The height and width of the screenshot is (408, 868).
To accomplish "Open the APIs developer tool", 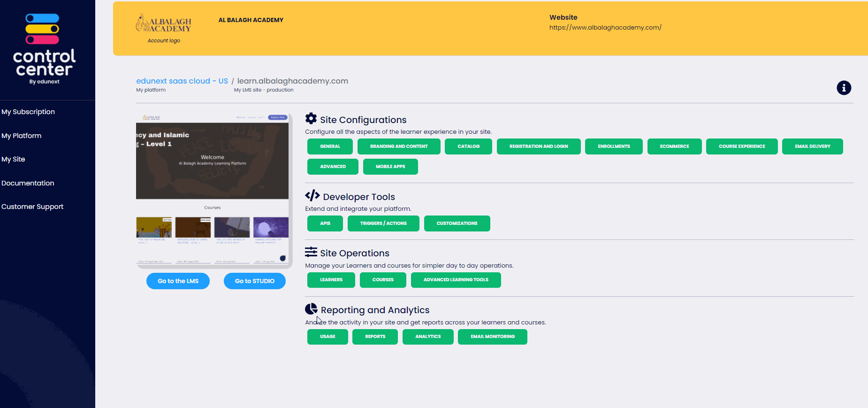I will click(x=325, y=223).
